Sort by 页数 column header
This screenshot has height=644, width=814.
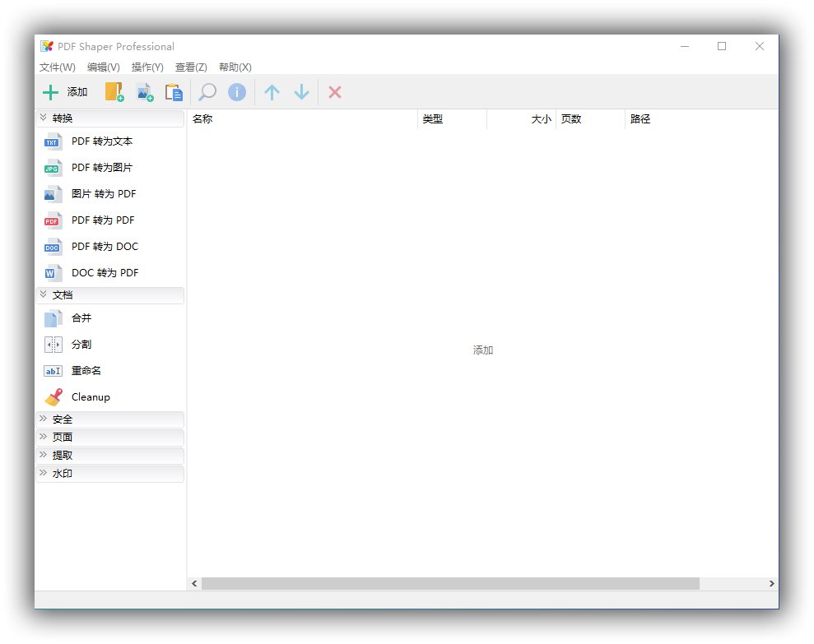pos(590,118)
